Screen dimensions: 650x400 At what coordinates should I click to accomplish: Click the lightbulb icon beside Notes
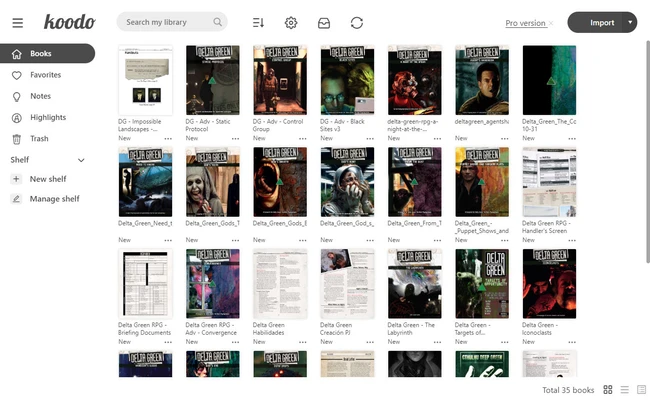17,97
